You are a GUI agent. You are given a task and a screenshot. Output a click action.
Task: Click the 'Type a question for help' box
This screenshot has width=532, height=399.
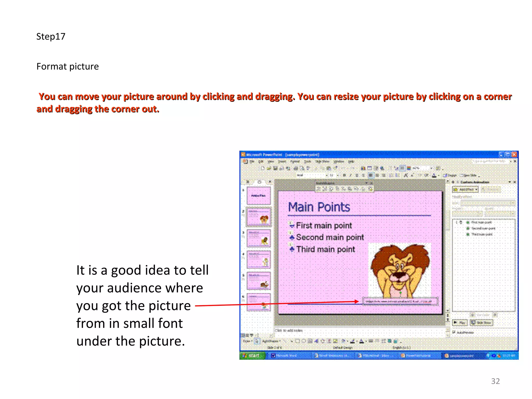click(490, 161)
